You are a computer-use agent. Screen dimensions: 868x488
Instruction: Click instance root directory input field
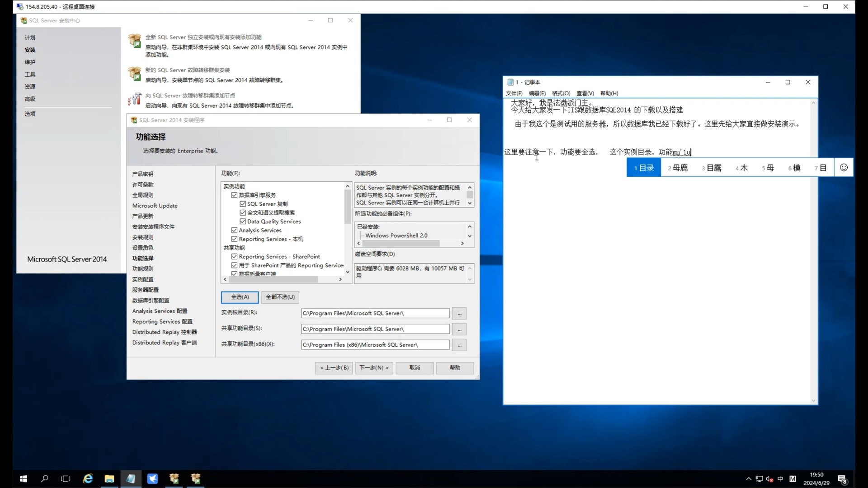[375, 313]
